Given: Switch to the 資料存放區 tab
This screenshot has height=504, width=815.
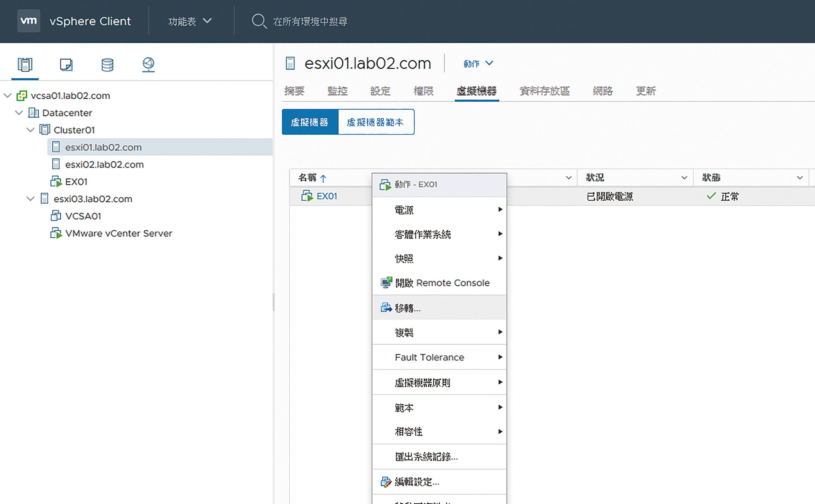Looking at the screenshot, I should click(545, 91).
